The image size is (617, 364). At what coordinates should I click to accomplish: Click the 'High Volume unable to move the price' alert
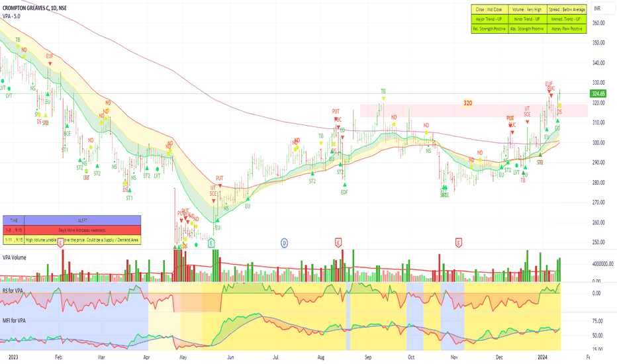point(83,240)
